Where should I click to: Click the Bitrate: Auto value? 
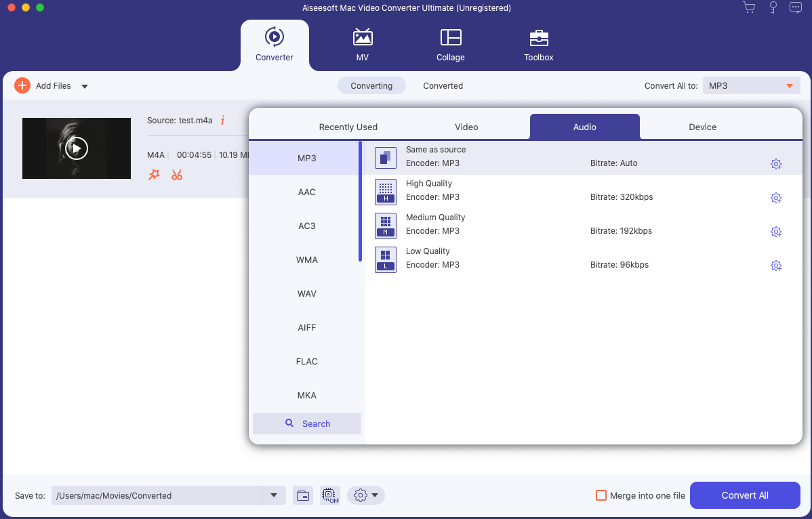pyautogui.click(x=613, y=163)
